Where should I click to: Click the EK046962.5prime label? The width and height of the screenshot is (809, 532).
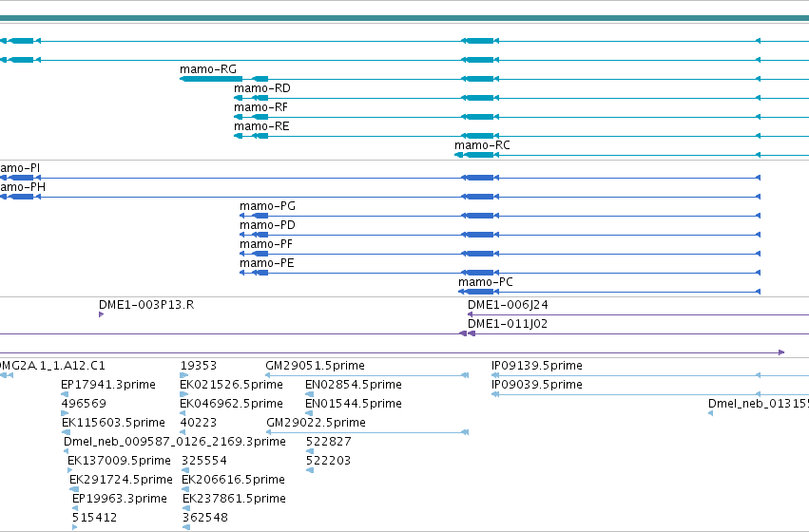click(x=231, y=404)
